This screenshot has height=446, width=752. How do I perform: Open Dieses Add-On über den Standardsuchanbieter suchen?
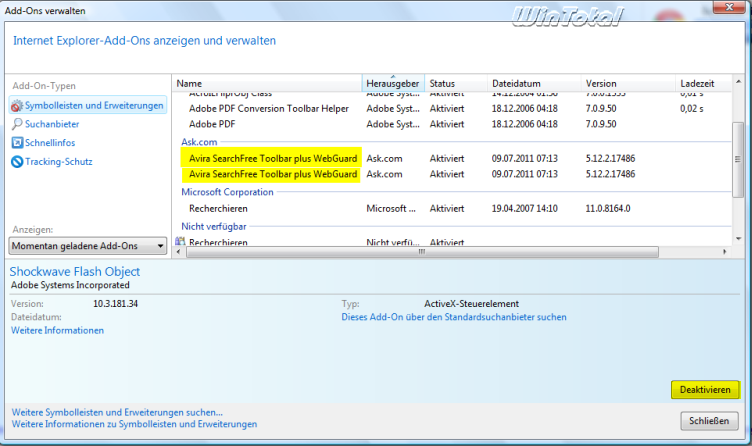coord(454,317)
